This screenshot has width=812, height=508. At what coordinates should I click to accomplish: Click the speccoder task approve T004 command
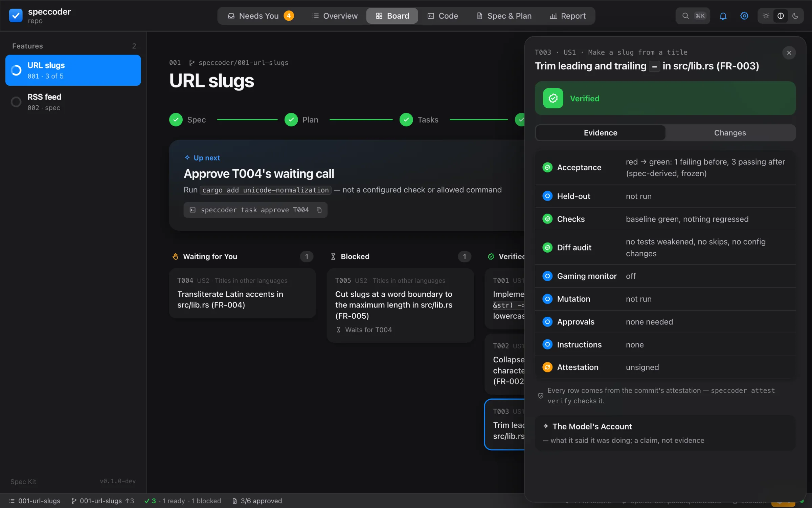255,210
